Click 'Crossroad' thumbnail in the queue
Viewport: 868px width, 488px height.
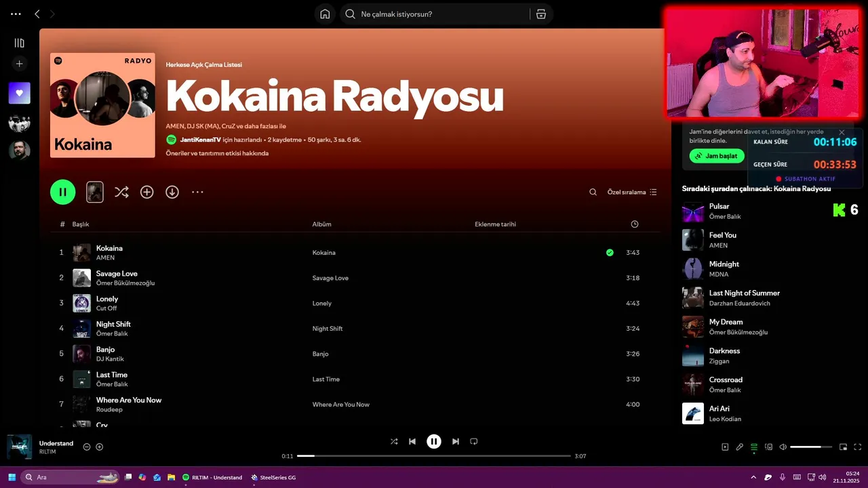pyautogui.click(x=693, y=384)
